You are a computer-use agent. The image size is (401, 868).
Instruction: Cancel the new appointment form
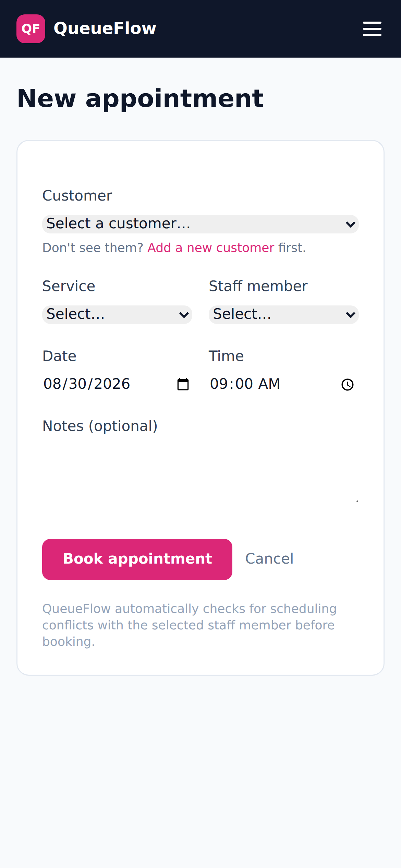[269, 559]
